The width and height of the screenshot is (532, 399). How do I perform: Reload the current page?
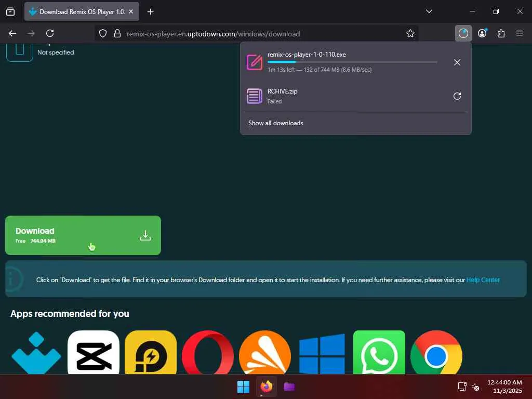50,33
